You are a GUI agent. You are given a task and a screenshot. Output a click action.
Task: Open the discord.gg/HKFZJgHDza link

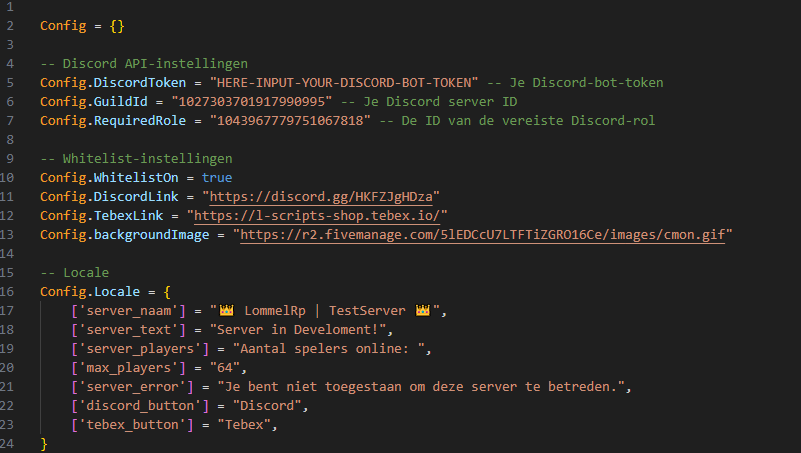321,197
